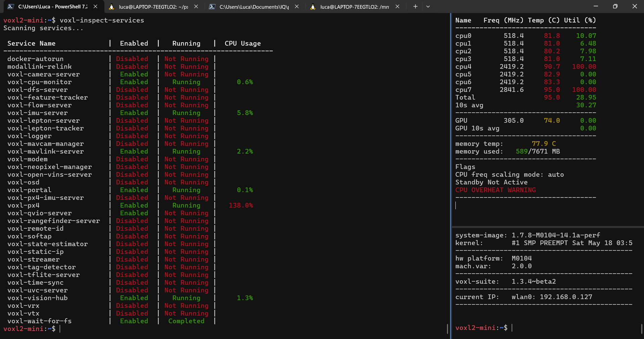Click the memory used 589/7671 MB value
The image size is (644, 339).
coord(538,152)
